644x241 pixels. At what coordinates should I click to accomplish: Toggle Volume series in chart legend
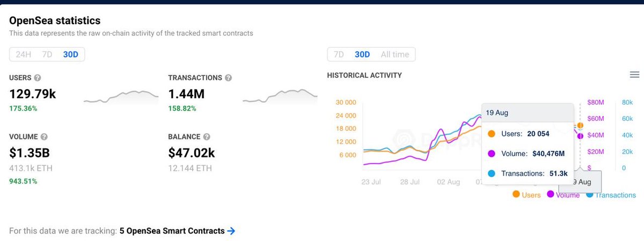(563, 195)
